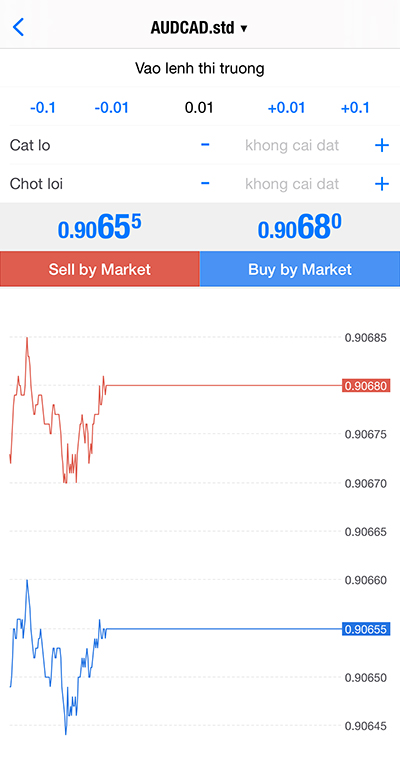400x767 pixels.
Task: Tap the Sell by Market button
Action: tap(100, 269)
